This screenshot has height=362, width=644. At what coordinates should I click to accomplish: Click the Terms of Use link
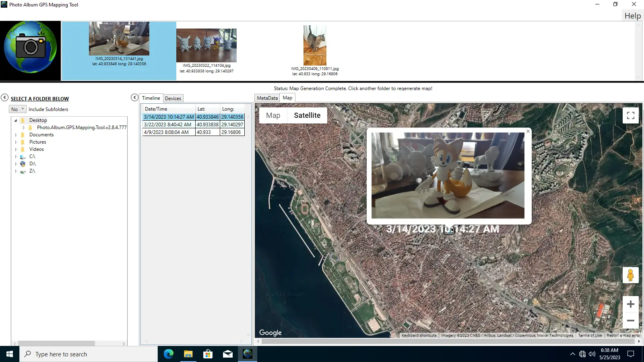[x=590, y=335]
